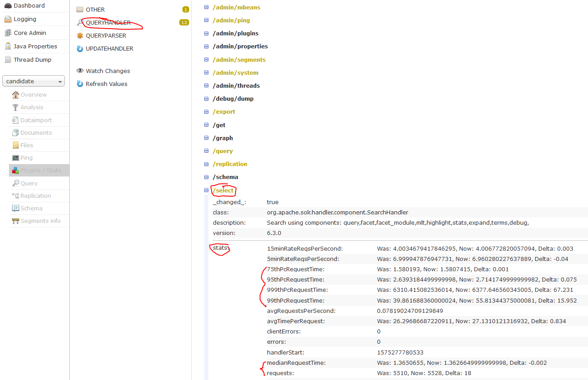
Task: Open the candidate core dropdown
Action: (x=34, y=81)
